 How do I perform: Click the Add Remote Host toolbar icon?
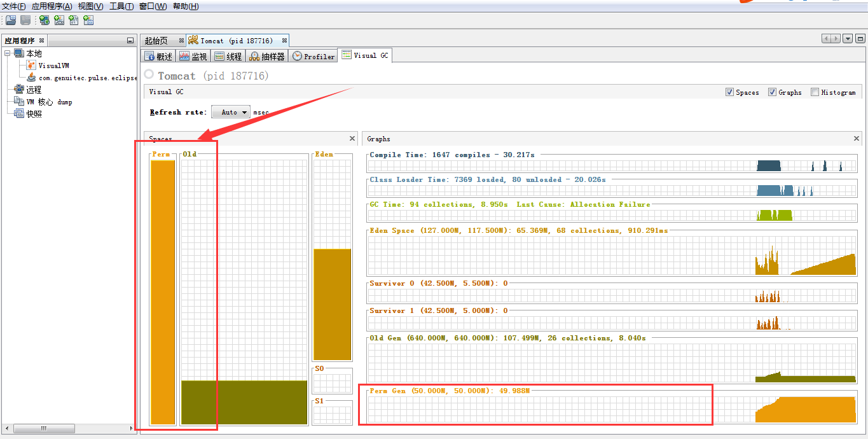[44, 20]
